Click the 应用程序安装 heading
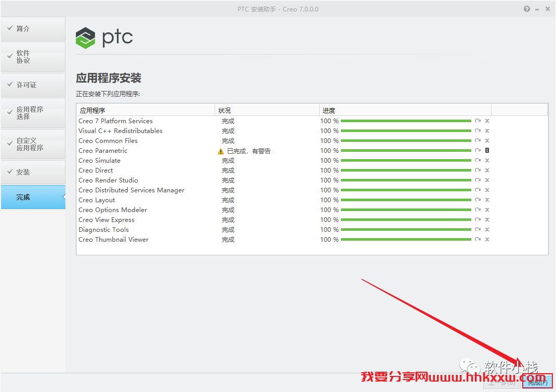 [x=109, y=78]
